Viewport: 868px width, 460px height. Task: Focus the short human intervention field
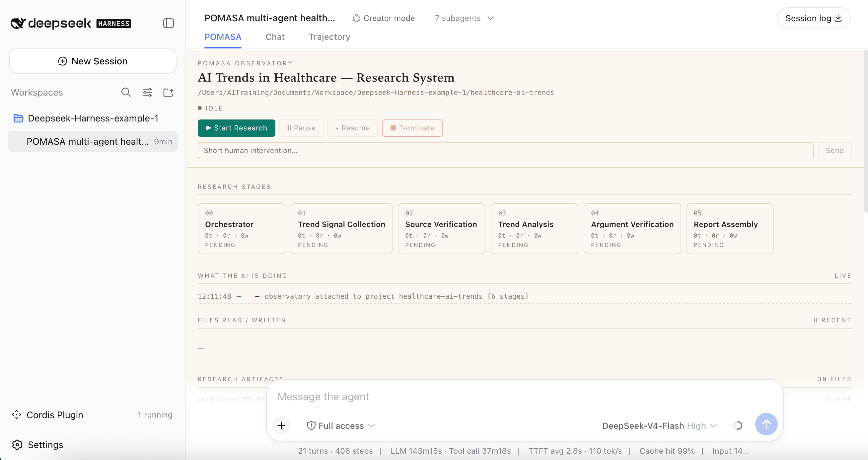[x=505, y=151]
